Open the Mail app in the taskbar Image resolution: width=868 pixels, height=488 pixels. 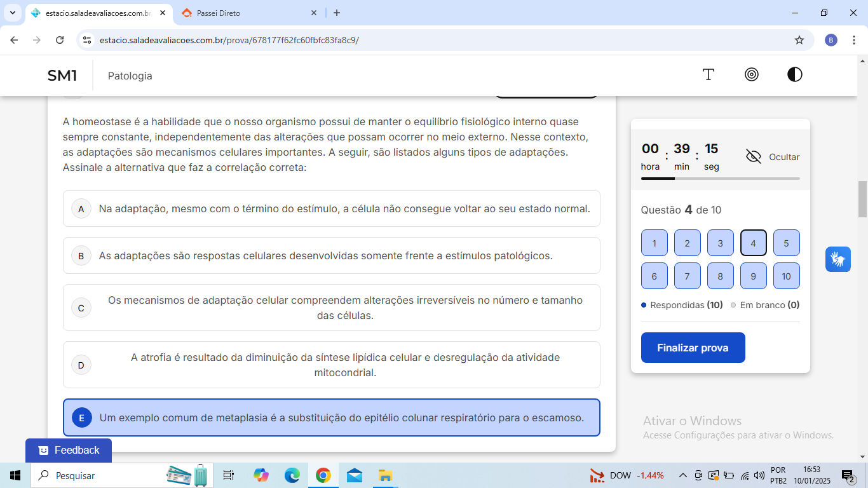pos(354,475)
